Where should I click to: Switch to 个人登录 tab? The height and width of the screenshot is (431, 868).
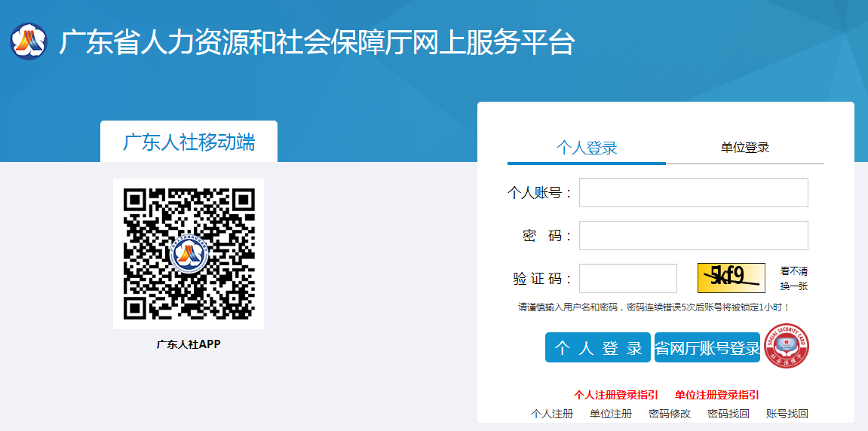(587, 148)
